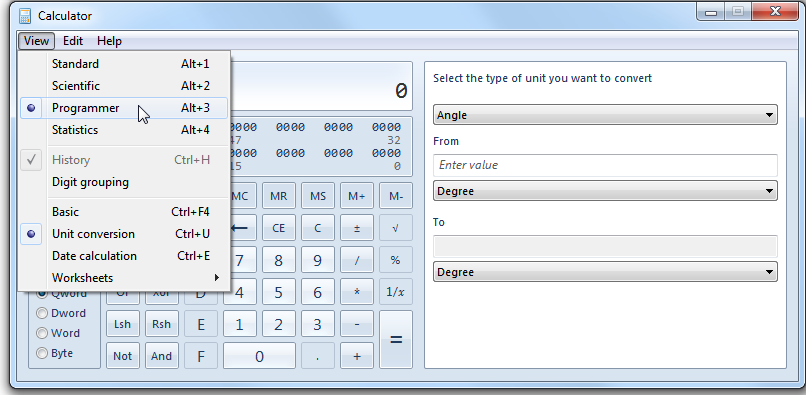Click the plus button
The width and height of the screenshot is (806, 395).
coord(357,356)
